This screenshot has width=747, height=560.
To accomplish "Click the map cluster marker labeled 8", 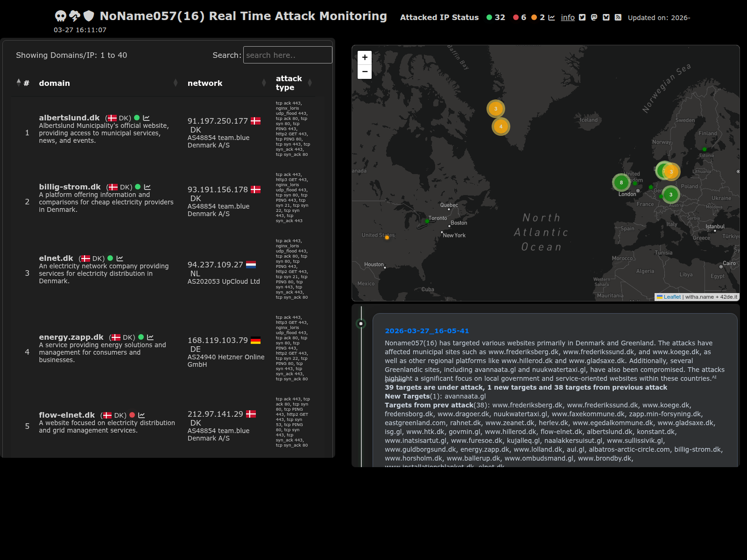I will (x=621, y=182).
